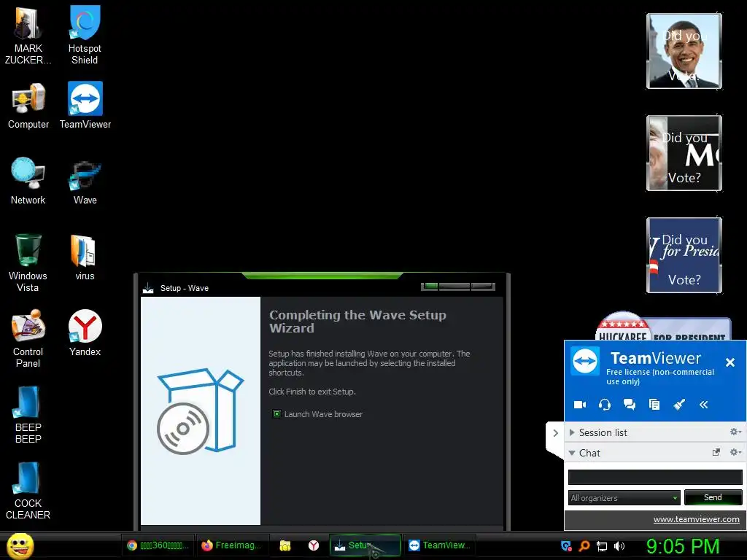Viewport: 747px width, 560px height.
Task: Open the Network desktop icon
Action: click(28, 182)
